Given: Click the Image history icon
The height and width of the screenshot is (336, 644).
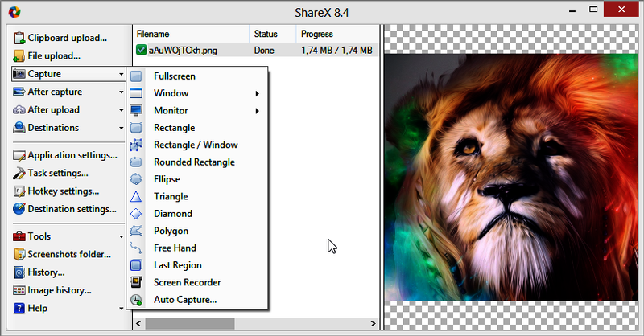Looking at the screenshot, I should coord(19,290).
